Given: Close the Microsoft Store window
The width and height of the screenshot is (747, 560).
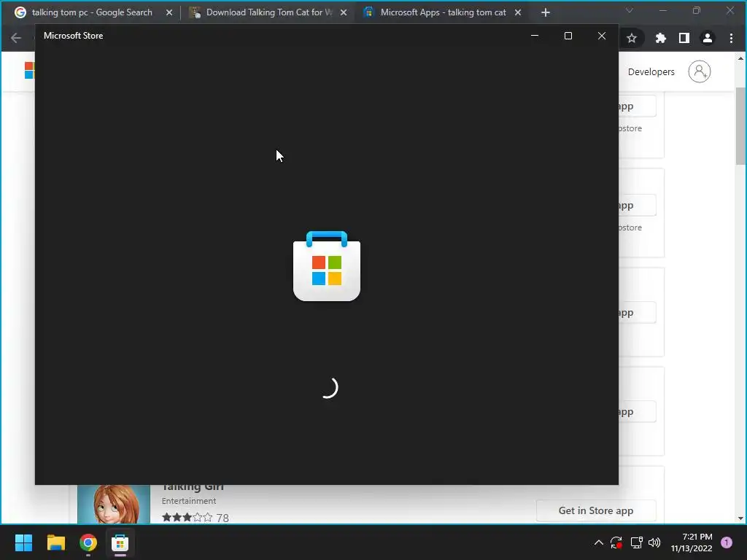Looking at the screenshot, I should [602, 36].
